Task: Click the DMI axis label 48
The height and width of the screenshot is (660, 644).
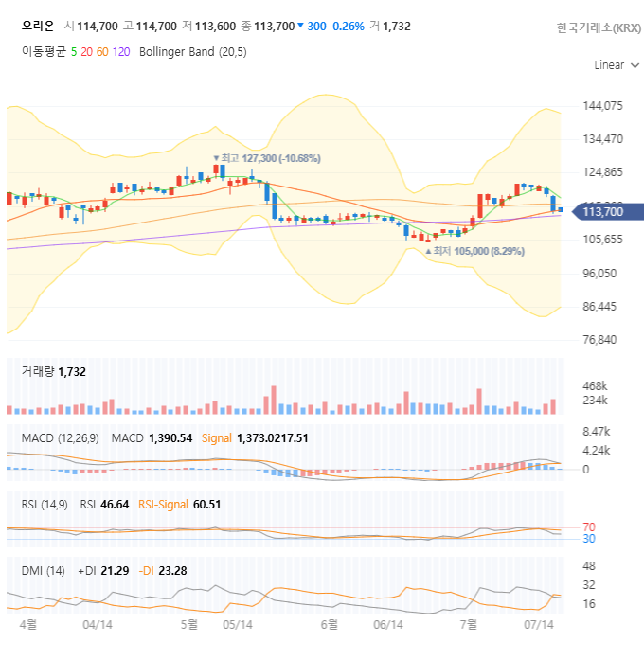Action: [589, 566]
